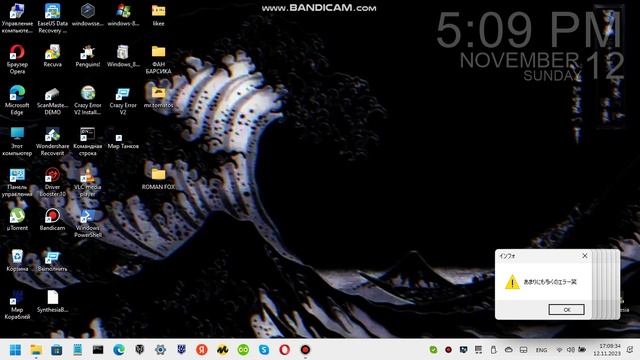Screen dimensions: 640x360
Task: Select the likee folder on desktop
Action: pyautogui.click(x=158, y=15)
